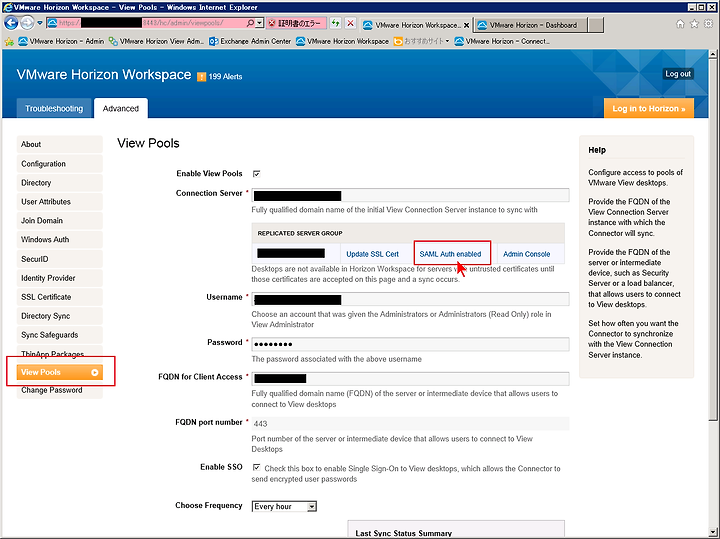Switch to VMware Horizon - Dashboard browser tab

click(530, 25)
